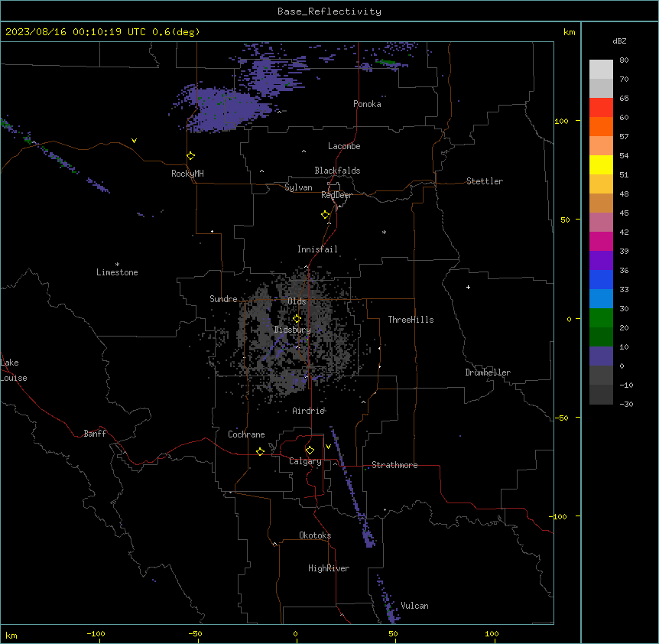Click the 100 tick on bottom axis
This screenshot has width=659, height=644.
point(492,633)
